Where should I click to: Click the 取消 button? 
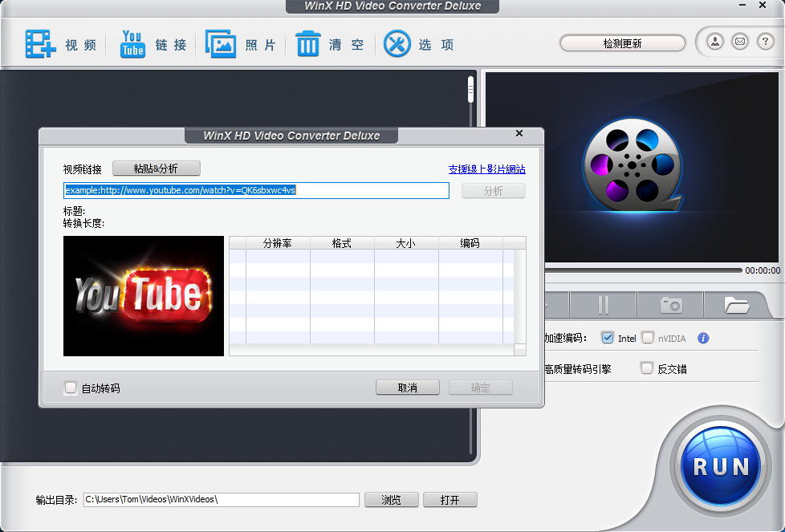point(408,388)
